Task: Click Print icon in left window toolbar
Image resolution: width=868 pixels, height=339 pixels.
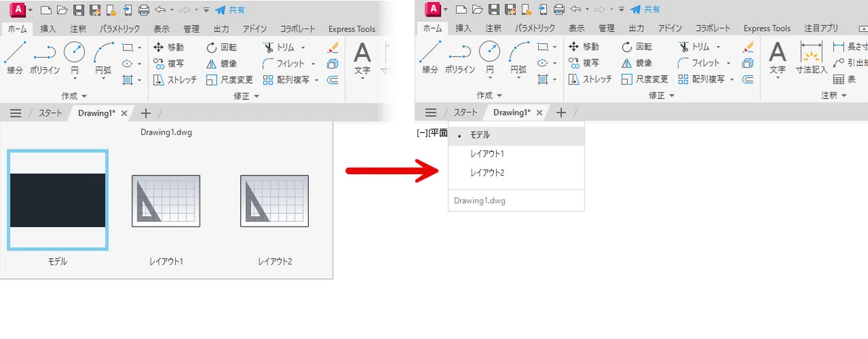Action: click(x=143, y=10)
